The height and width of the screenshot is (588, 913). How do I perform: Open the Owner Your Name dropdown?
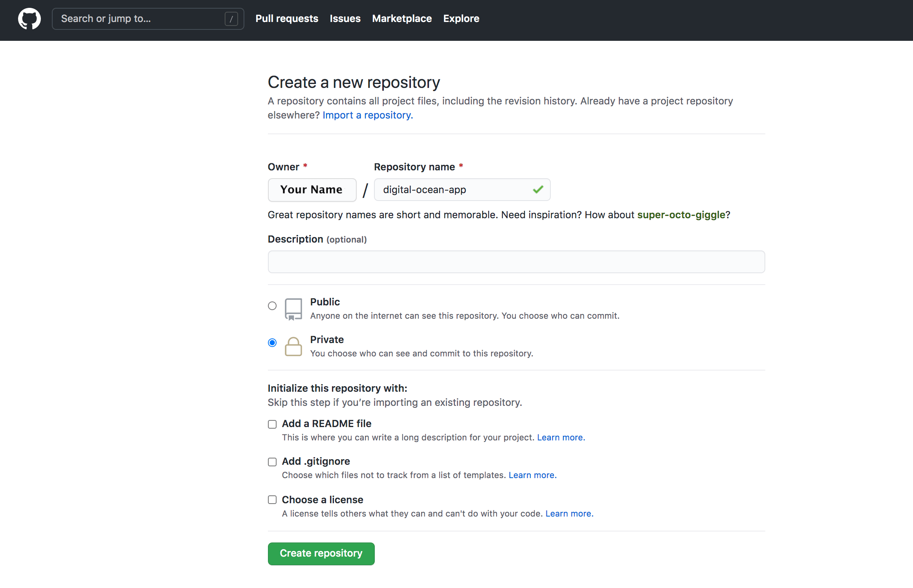point(312,190)
